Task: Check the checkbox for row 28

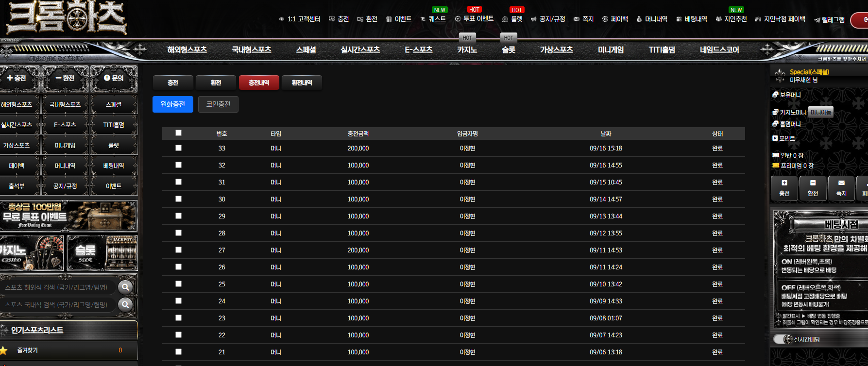Action: click(178, 233)
